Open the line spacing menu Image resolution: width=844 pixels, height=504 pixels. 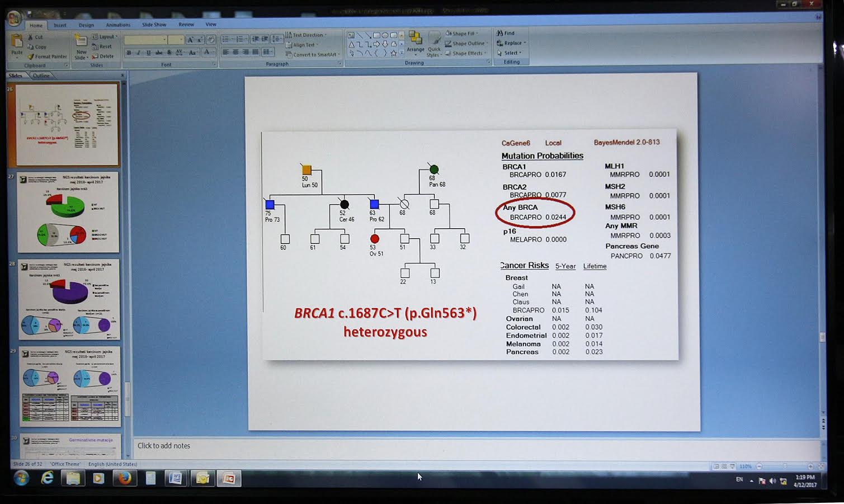[x=276, y=39]
